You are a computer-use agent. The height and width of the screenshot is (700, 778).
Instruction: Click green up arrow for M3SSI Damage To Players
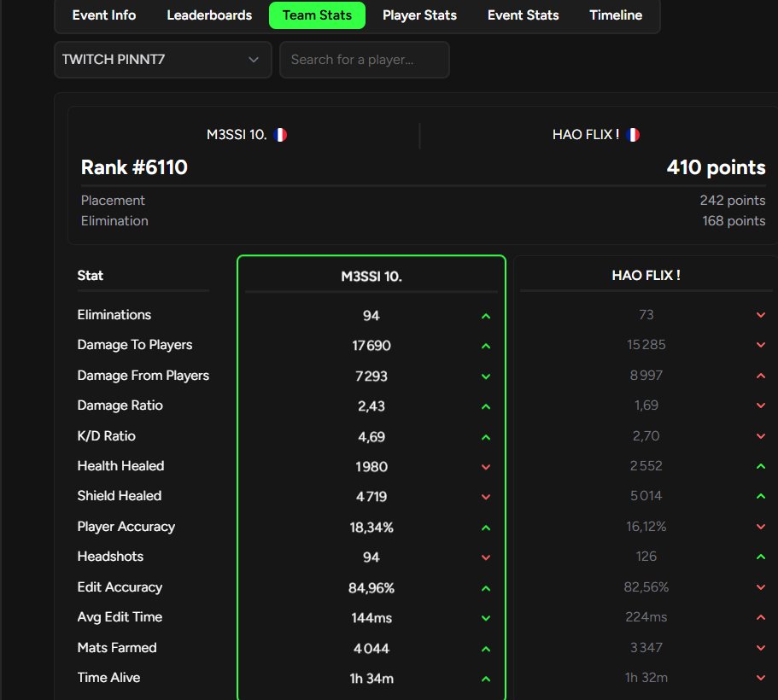pyautogui.click(x=486, y=346)
